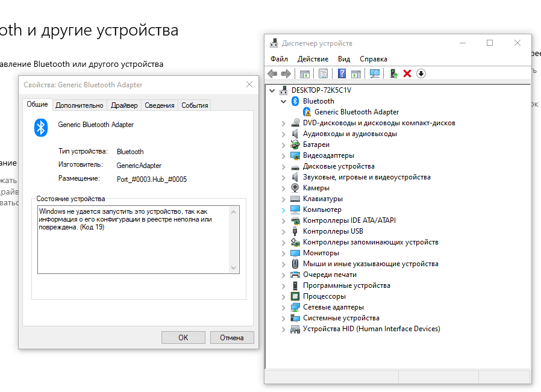Click the Устройства HID icon

(295, 329)
